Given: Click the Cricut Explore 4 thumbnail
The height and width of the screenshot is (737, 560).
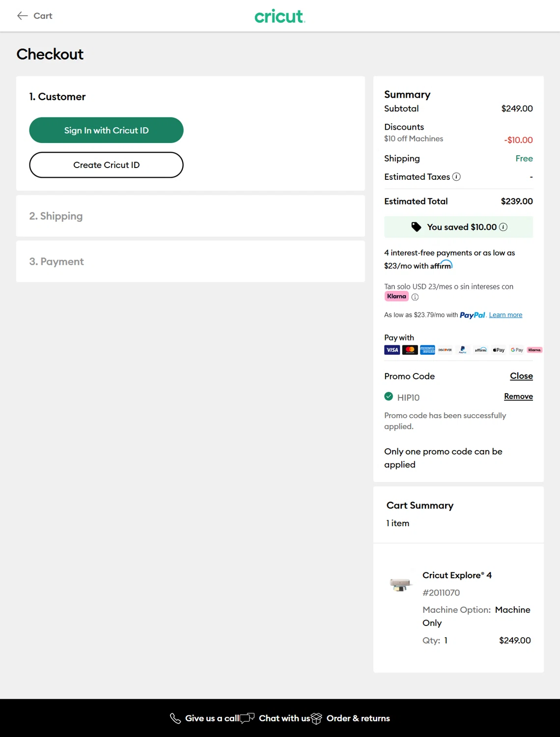Looking at the screenshot, I should click(400, 584).
